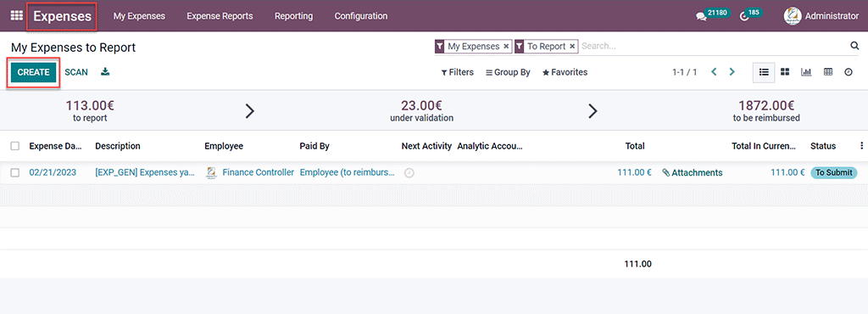
Task: Click the Finance Controller avatar icon
Action: 211,173
